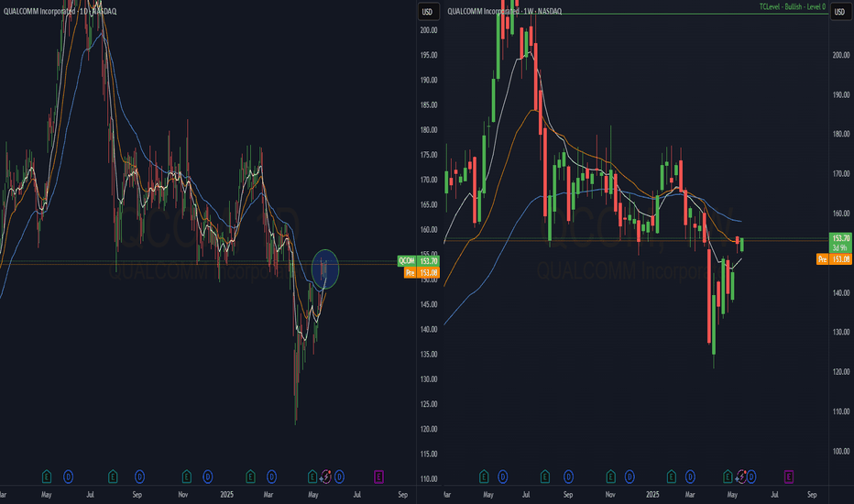Viewport: 854px width, 504px height.
Task: Click green QCOM 153.70 price label, daily chart
Action: point(418,261)
